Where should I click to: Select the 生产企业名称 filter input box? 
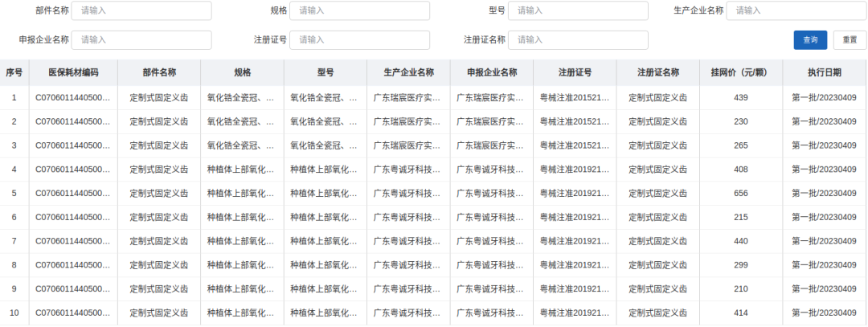796,10
